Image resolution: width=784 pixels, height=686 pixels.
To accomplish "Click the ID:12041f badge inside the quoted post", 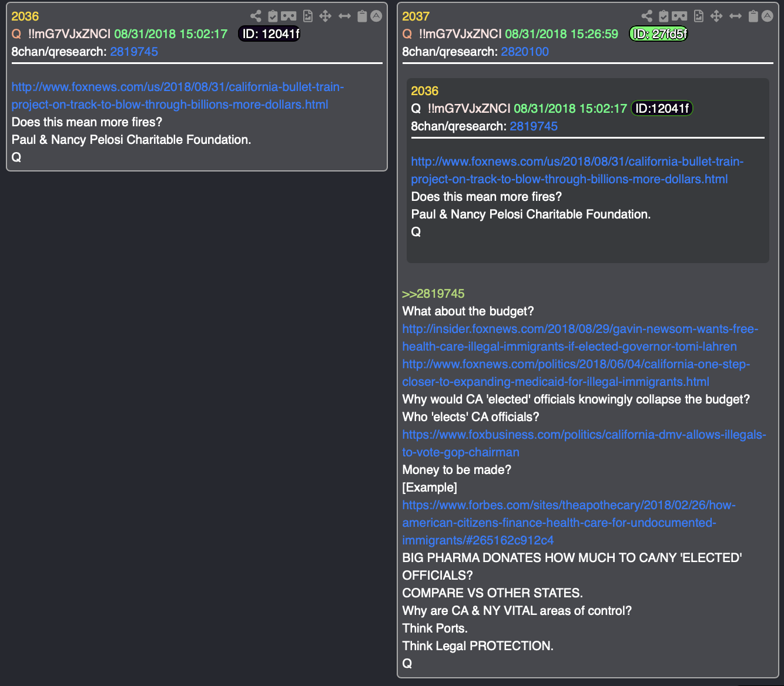I will click(x=662, y=109).
